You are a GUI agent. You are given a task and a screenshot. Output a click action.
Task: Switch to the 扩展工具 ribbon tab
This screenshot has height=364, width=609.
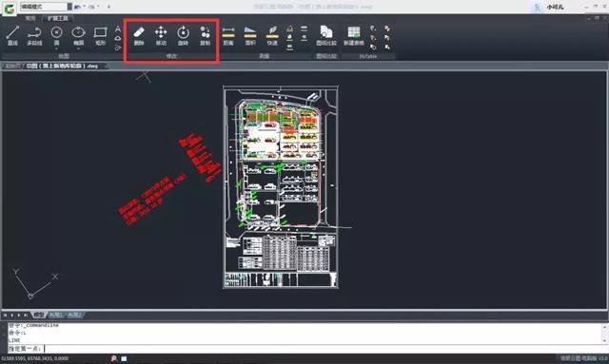[57, 18]
